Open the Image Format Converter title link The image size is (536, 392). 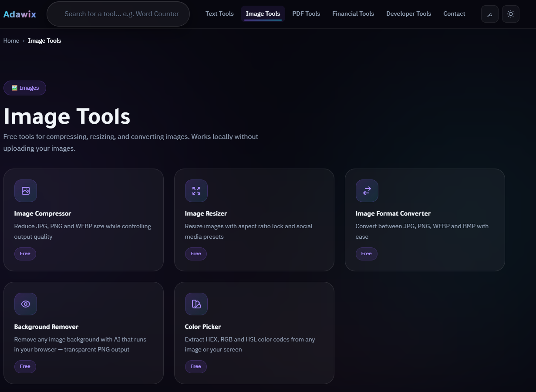point(393,213)
